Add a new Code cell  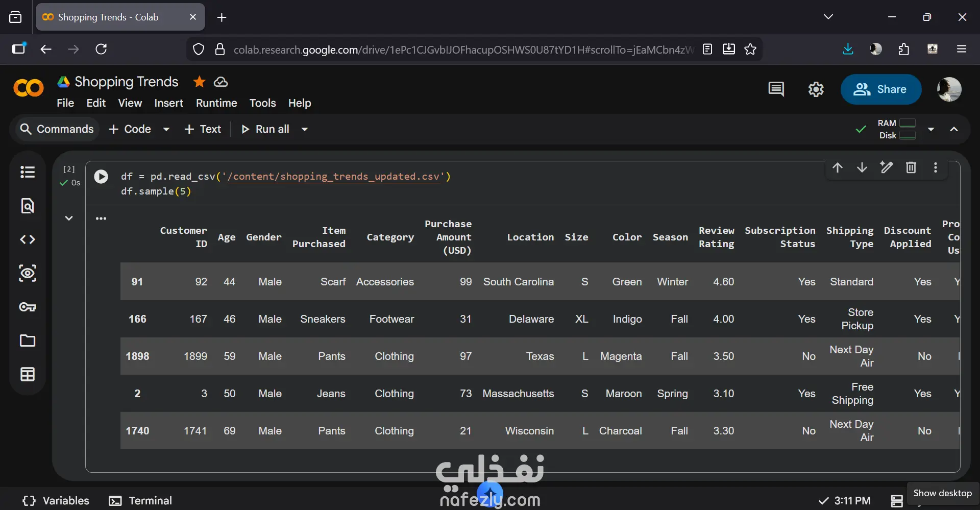pos(130,129)
